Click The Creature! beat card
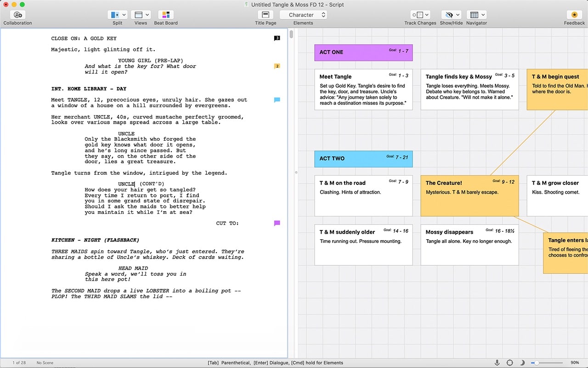 click(469, 195)
